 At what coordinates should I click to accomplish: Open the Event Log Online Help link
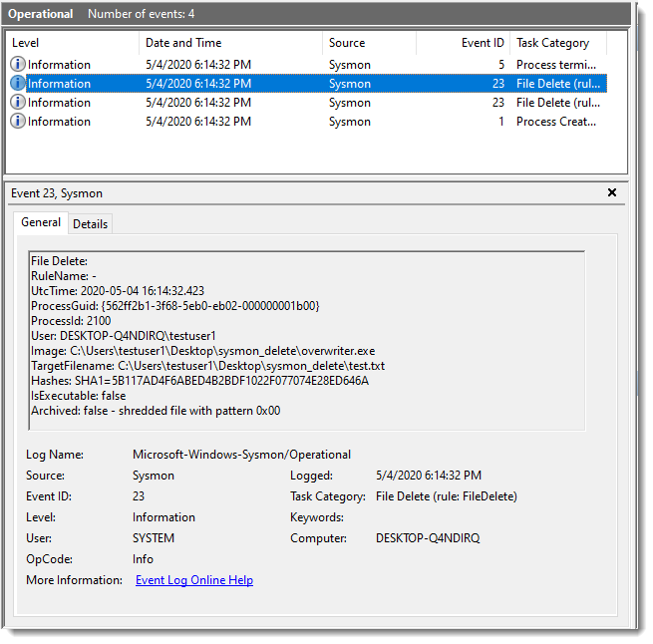194,580
